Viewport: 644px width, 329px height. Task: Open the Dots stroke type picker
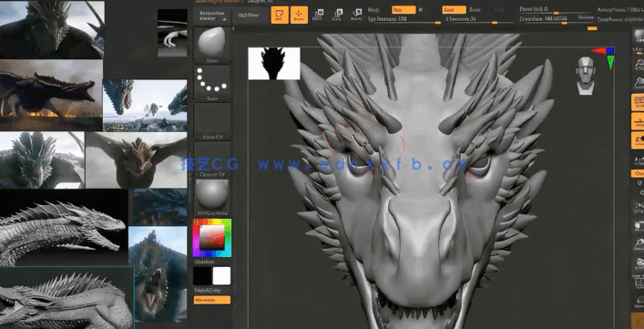(x=212, y=83)
